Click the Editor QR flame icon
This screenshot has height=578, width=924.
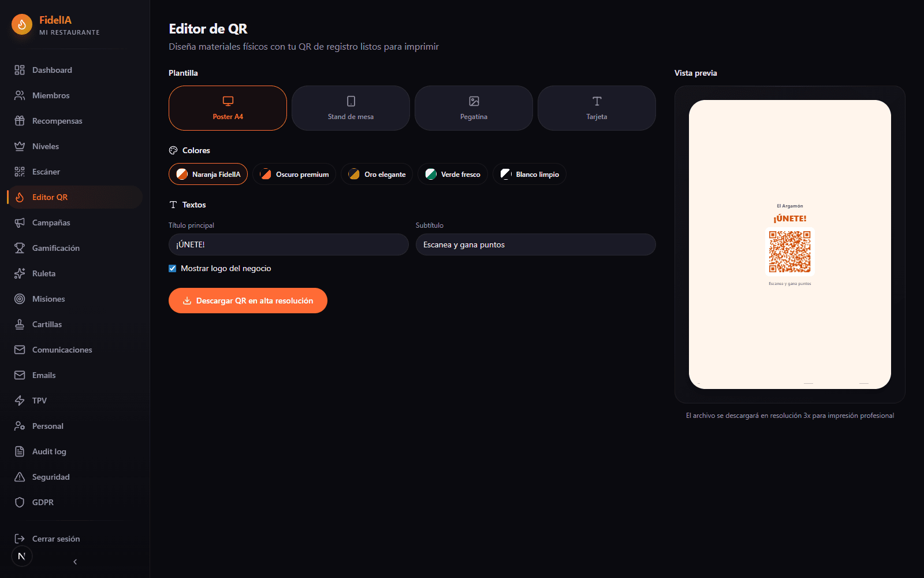coord(20,197)
